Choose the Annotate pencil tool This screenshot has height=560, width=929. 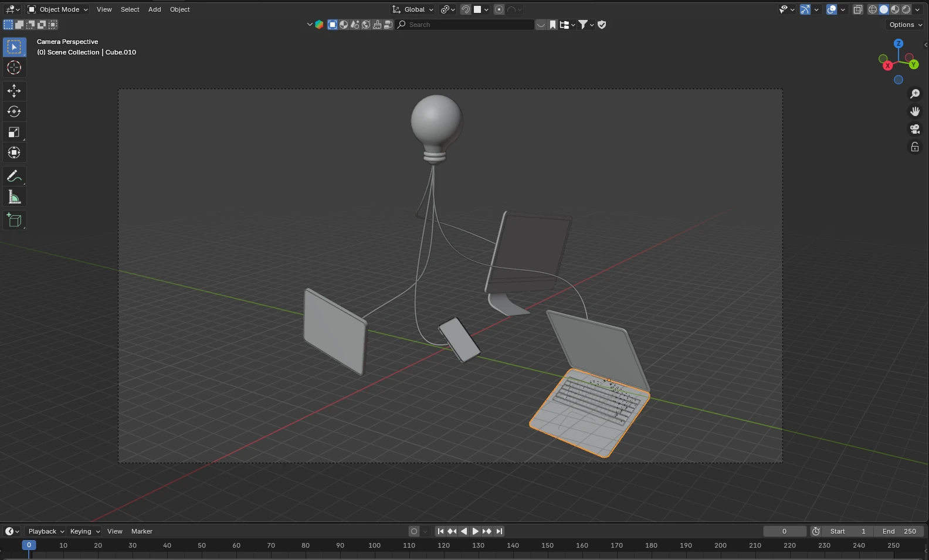(14, 176)
